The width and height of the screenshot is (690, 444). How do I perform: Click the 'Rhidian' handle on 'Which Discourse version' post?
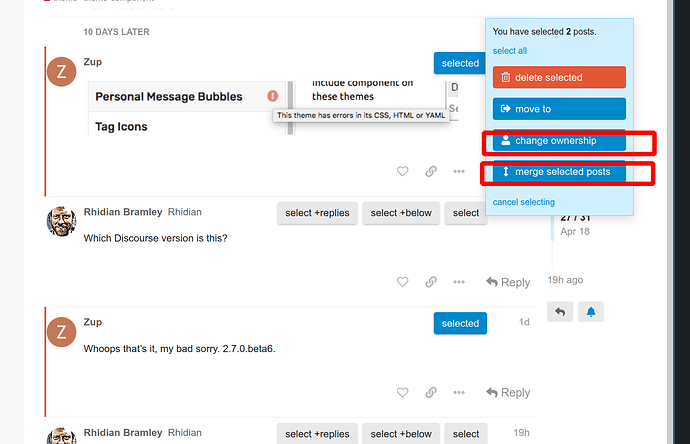[x=184, y=212]
